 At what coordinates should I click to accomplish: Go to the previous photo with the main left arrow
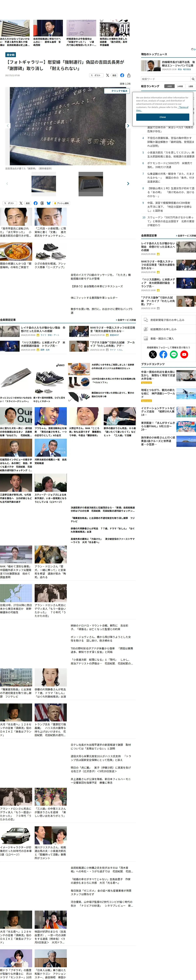coord(8,126)
